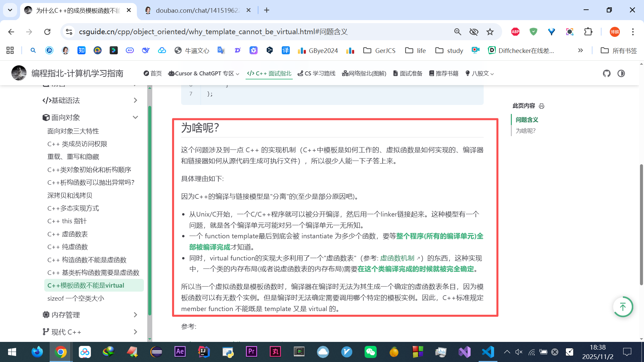Expand the 基础语法 sidebar section
644x362 pixels.
pyautogui.click(x=135, y=100)
